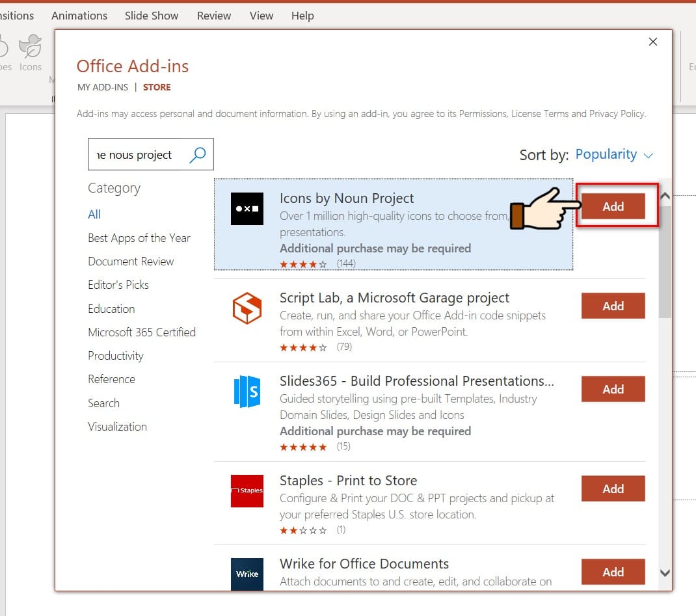Open the Staples - Print to Store title
This screenshot has height=616, width=696.
pos(349,481)
